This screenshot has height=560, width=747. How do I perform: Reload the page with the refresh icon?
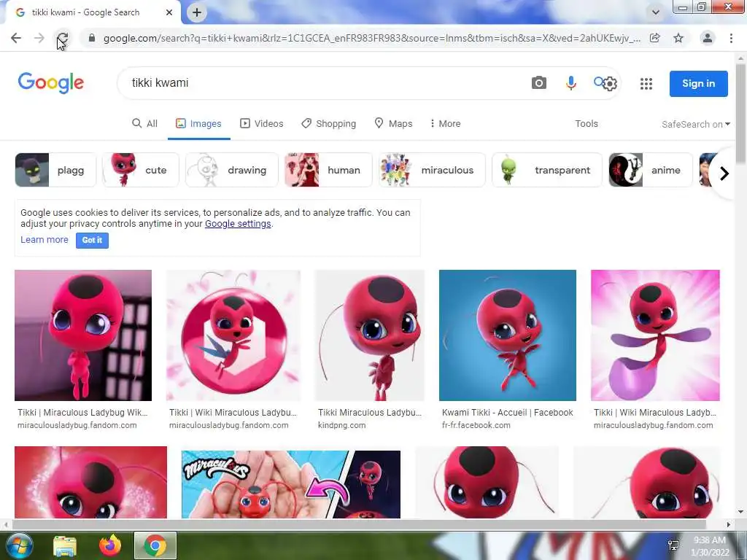63,38
